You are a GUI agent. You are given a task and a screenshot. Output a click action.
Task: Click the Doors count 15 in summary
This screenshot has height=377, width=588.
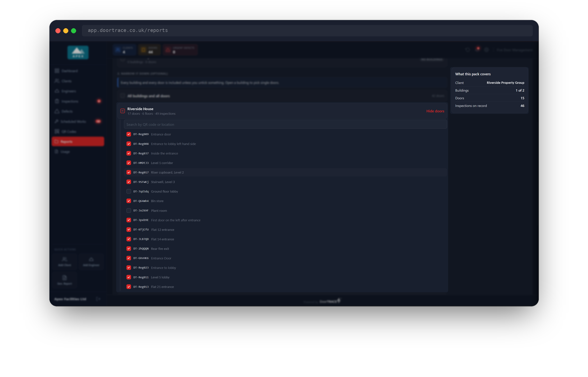tap(522, 98)
